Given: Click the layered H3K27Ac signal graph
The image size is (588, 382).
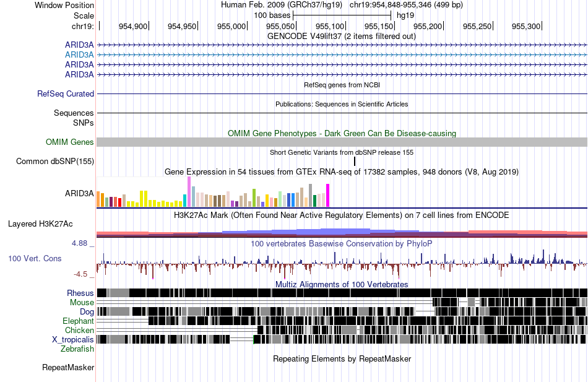Looking at the screenshot, I should pyautogui.click(x=342, y=233).
